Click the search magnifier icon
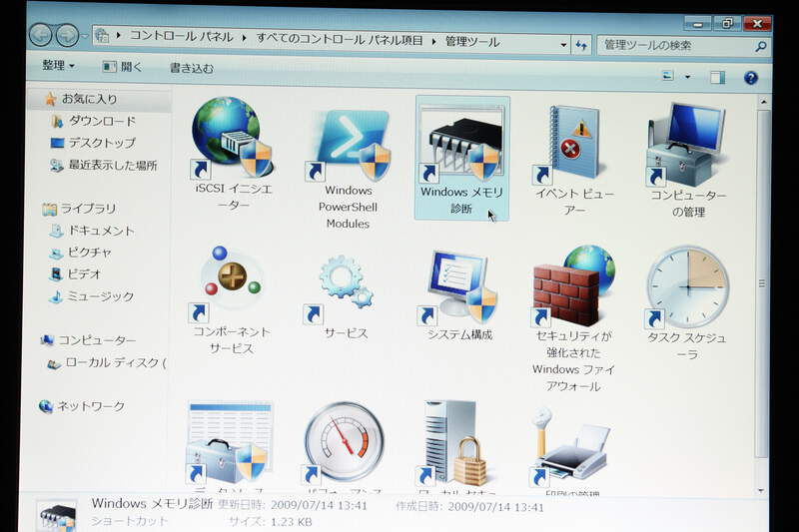 click(x=760, y=46)
